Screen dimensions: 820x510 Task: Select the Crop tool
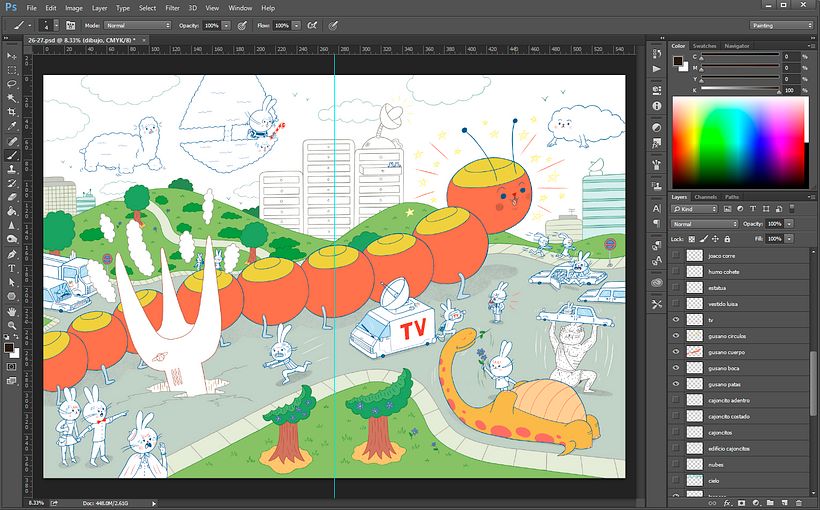click(12, 113)
